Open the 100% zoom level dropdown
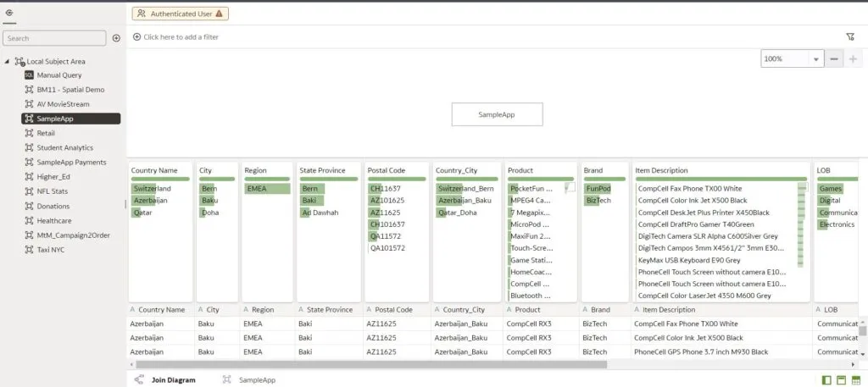 point(816,59)
